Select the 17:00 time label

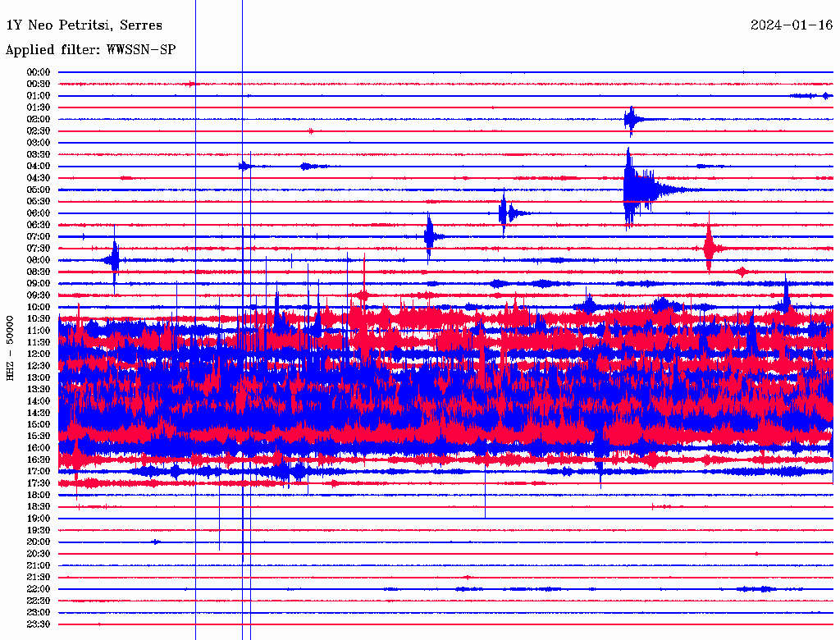39,471
